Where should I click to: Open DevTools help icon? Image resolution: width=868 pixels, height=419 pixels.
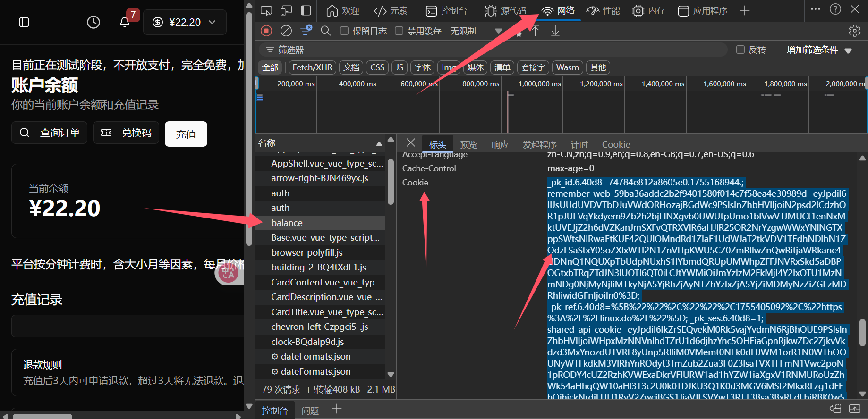click(835, 9)
